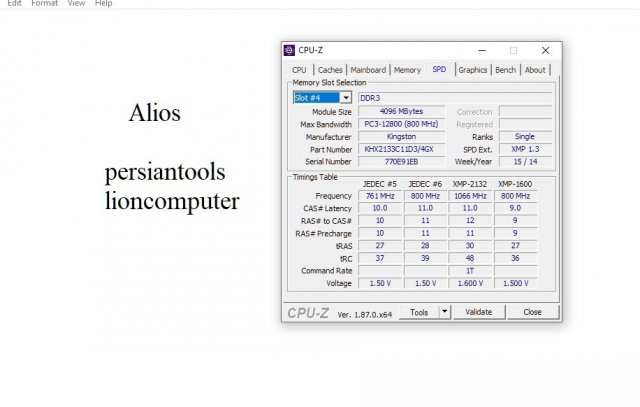Click the Close button in CPU-Z

tap(532, 312)
